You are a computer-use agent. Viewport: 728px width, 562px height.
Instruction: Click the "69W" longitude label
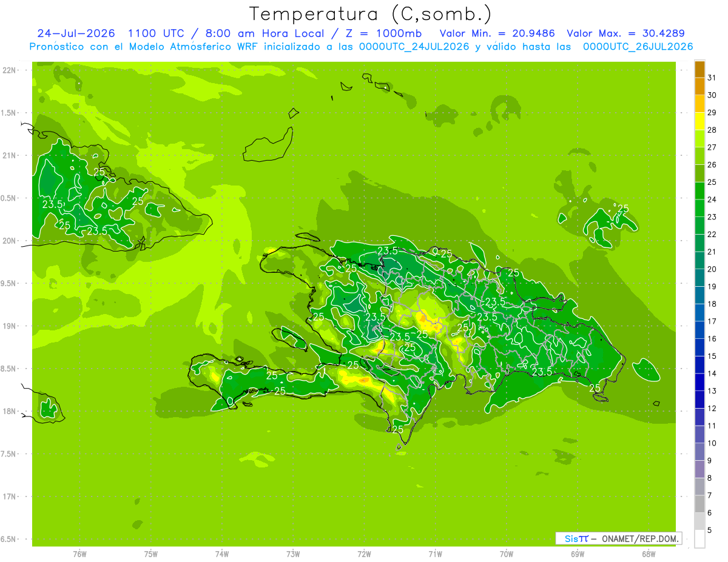point(578,554)
